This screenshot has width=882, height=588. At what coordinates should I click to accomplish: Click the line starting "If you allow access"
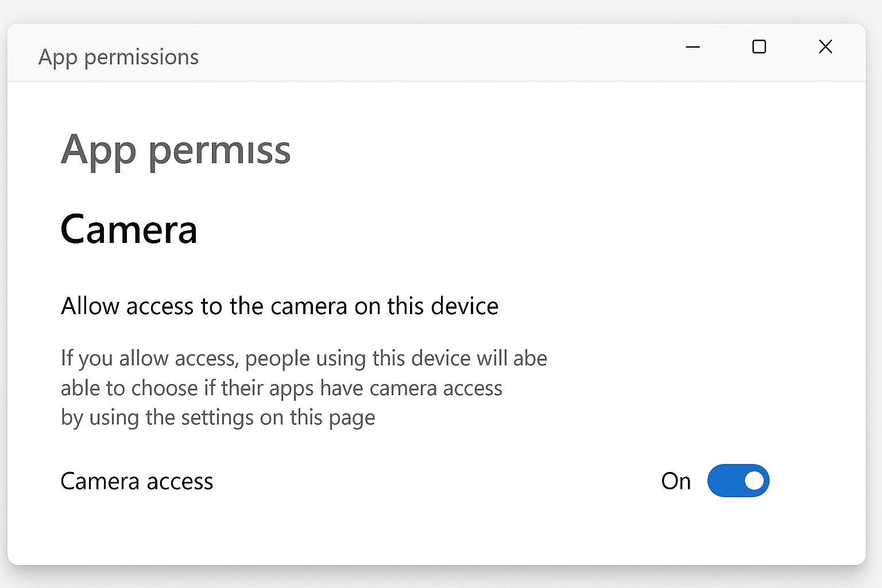304,358
